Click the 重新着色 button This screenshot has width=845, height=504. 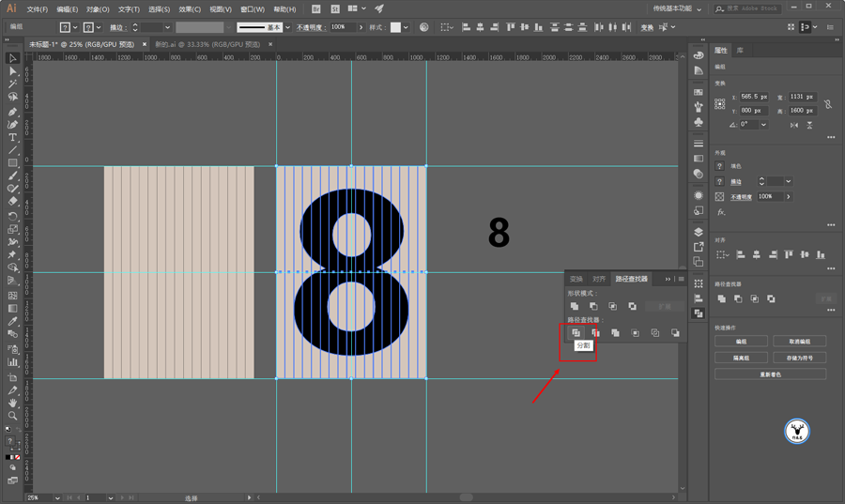(770, 374)
